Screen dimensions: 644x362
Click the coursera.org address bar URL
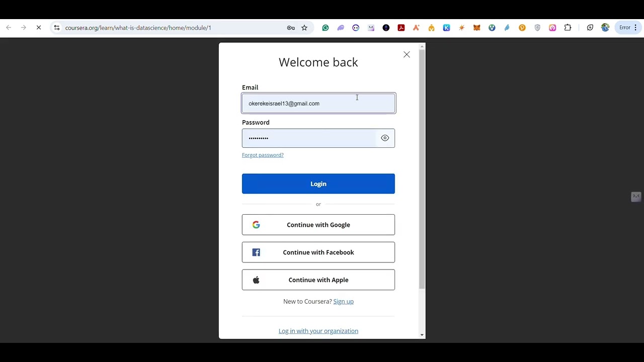click(x=138, y=28)
